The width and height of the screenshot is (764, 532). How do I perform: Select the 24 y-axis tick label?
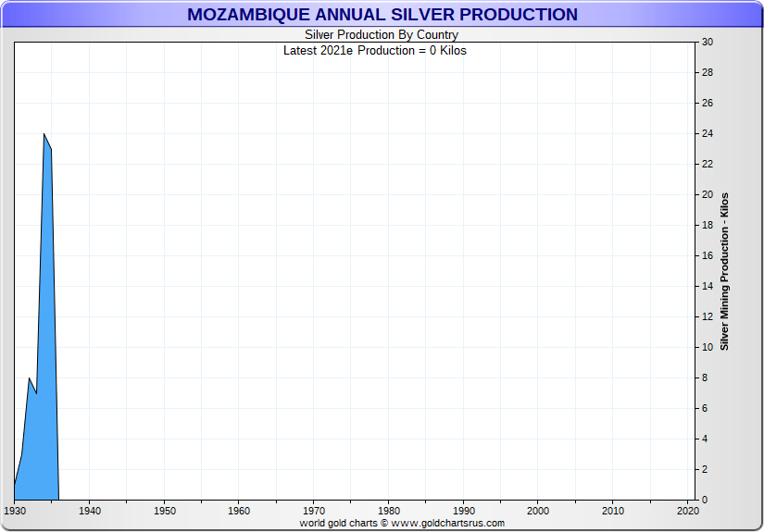point(707,134)
